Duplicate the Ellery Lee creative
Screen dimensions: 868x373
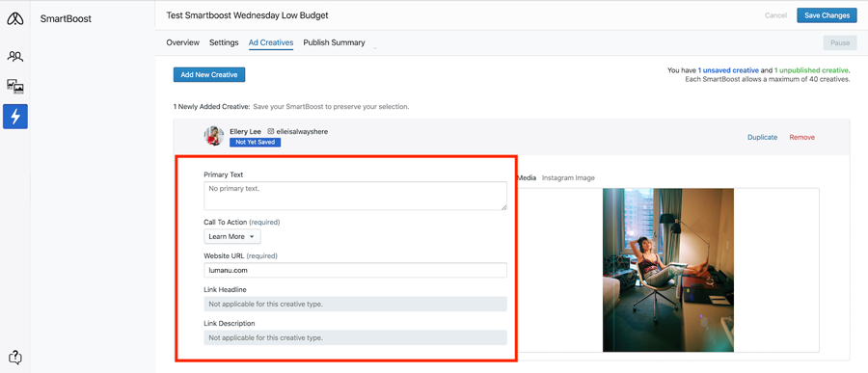pyautogui.click(x=762, y=137)
